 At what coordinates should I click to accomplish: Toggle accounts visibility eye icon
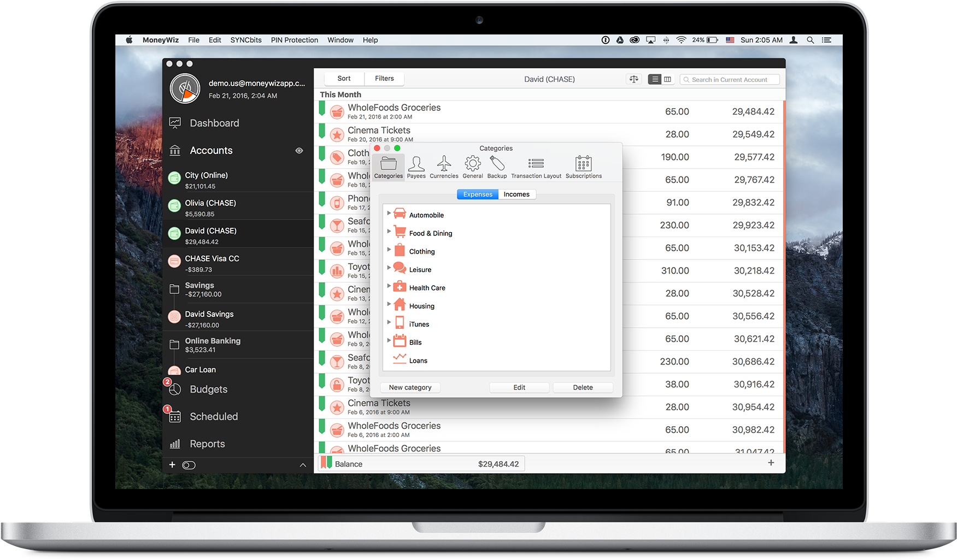click(299, 151)
